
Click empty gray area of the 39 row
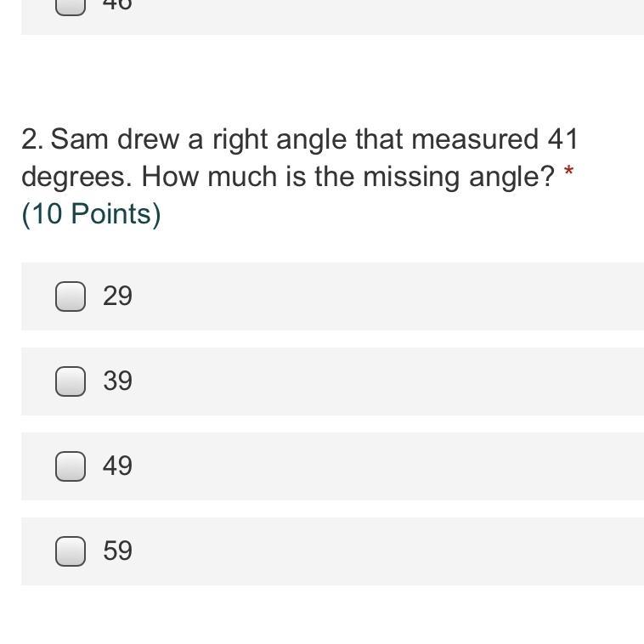click(382, 381)
